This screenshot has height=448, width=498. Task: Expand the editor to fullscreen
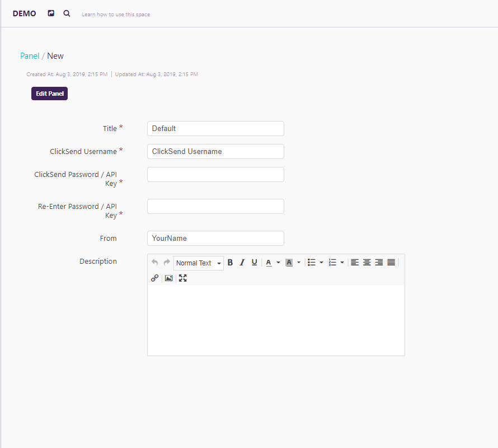(182, 278)
